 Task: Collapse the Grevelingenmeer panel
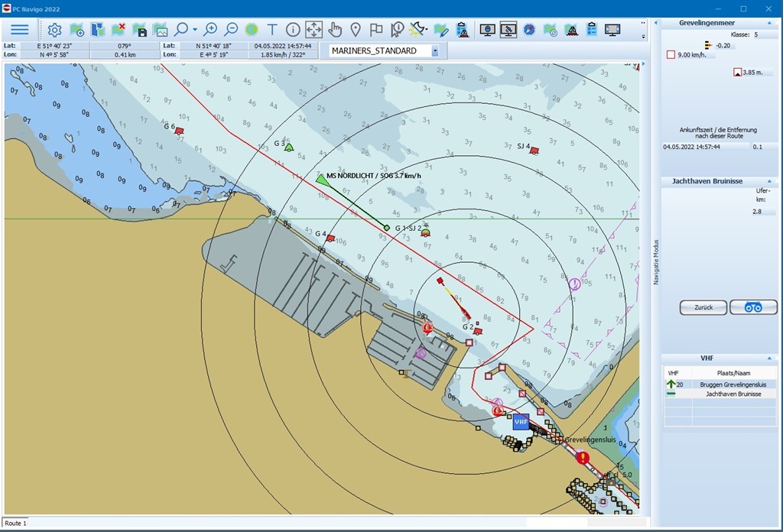click(x=768, y=23)
